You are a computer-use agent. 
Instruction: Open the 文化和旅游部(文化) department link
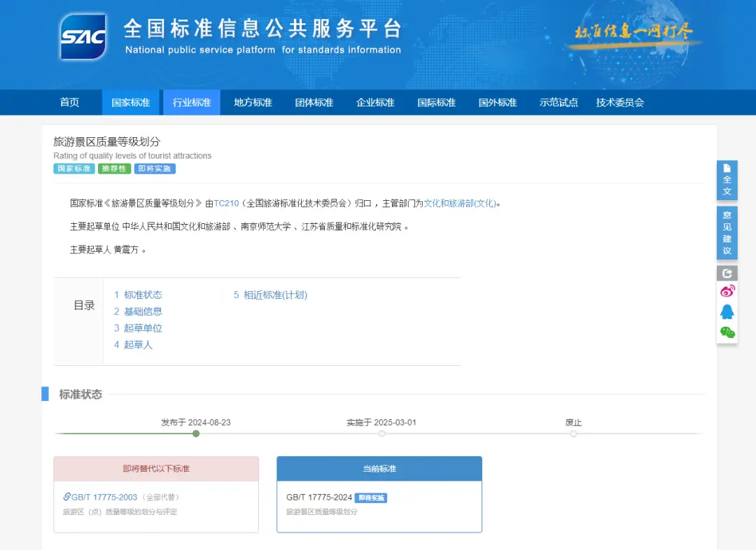[x=462, y=203]
